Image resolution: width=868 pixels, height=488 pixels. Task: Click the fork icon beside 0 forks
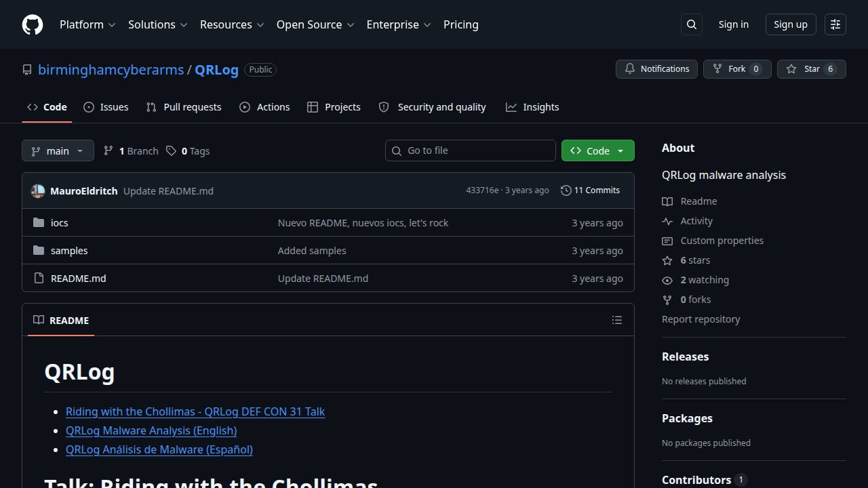(667, 300)
